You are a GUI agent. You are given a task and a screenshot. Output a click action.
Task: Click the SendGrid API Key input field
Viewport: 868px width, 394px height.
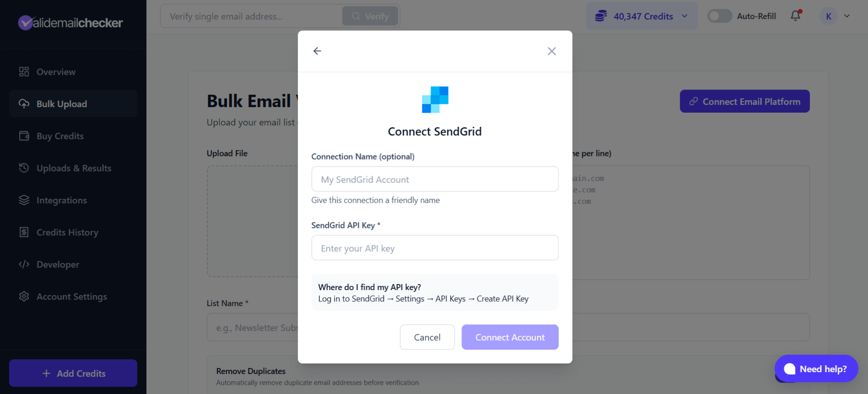(435, 248)
